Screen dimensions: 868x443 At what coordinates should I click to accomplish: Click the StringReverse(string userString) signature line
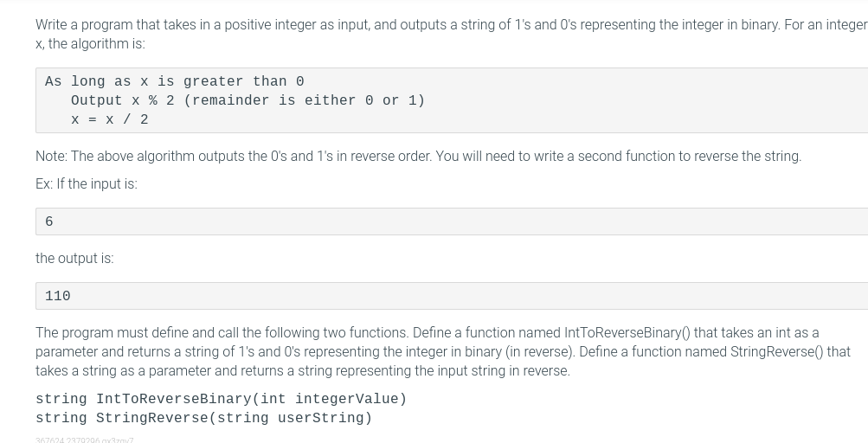pos(203,418)
